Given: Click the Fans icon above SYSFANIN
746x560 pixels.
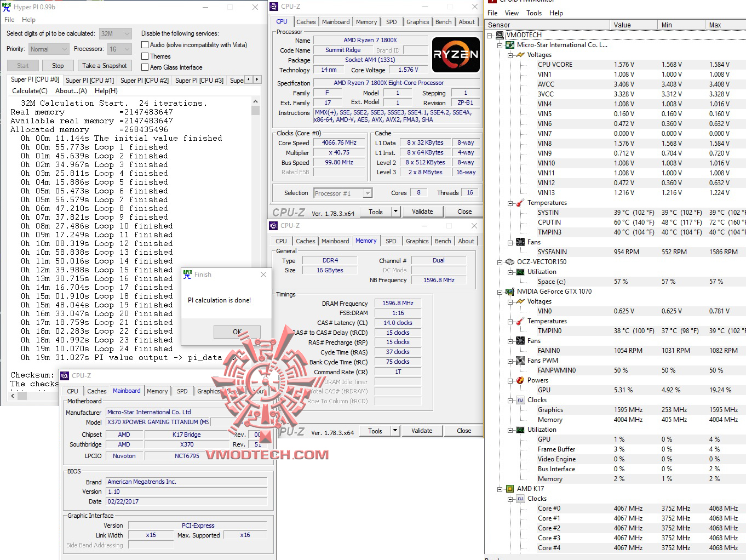Looking at the screenshot, I should coord(519,242).
